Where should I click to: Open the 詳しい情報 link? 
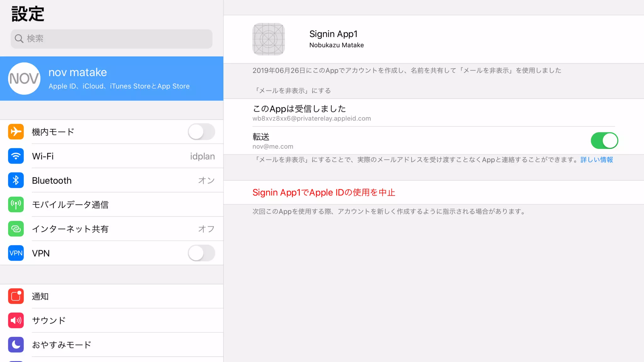click(597, 160)
